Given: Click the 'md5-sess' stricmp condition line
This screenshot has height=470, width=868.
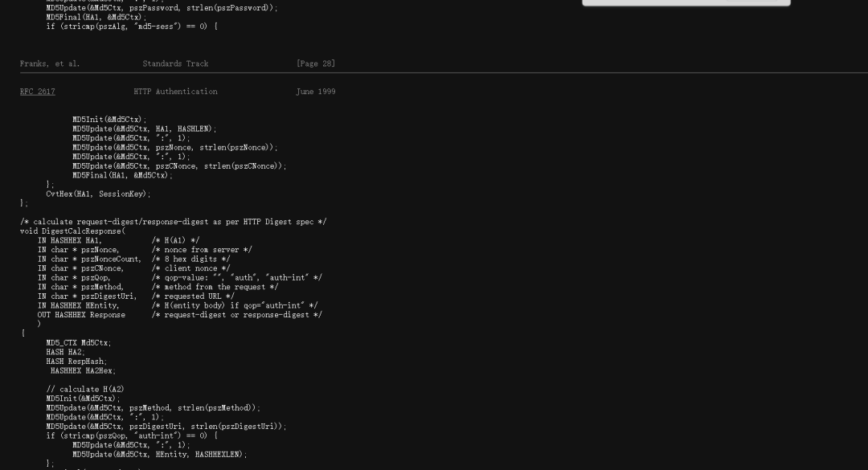Looking at the screenshot, I should [x=131, y=27].
